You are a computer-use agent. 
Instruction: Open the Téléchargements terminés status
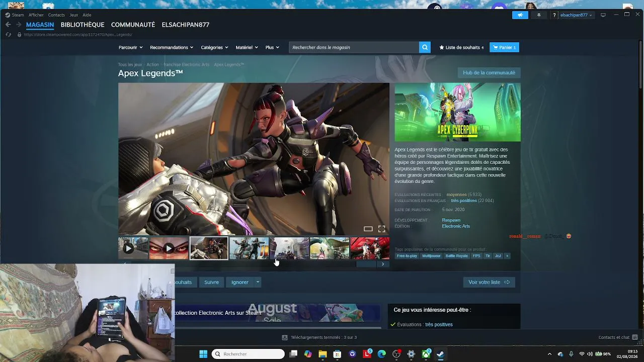(x=320, y=337)
